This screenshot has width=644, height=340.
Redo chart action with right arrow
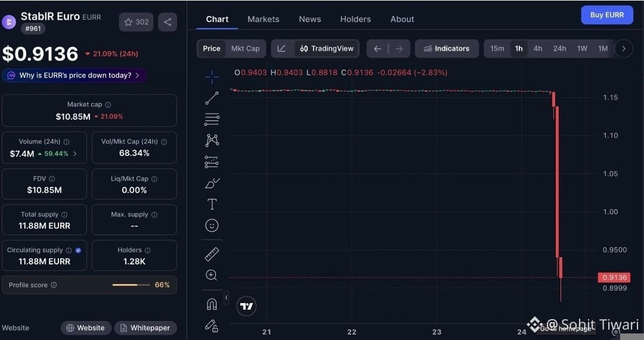tap(399, 49)
